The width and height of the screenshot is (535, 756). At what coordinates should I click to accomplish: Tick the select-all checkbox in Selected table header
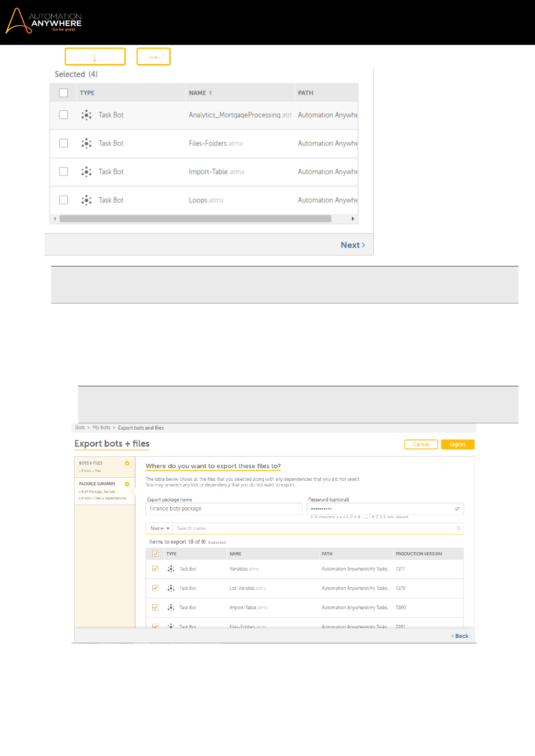[x=64, y=93]
